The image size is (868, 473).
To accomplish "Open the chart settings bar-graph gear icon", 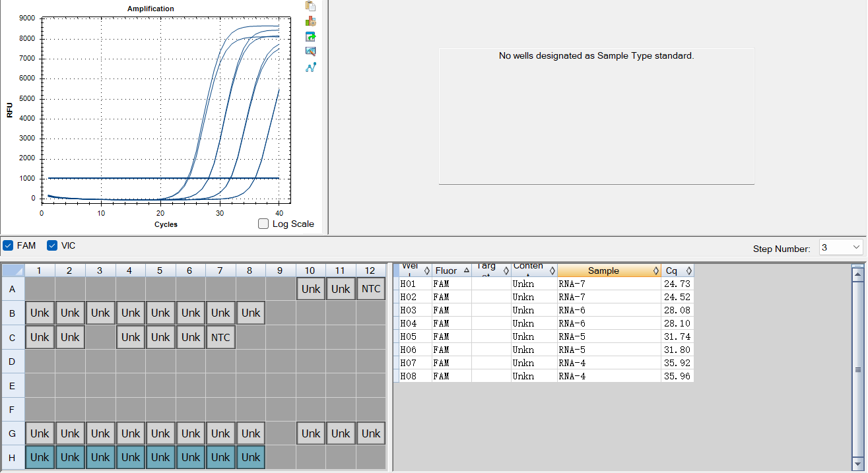I will point(310,21).
